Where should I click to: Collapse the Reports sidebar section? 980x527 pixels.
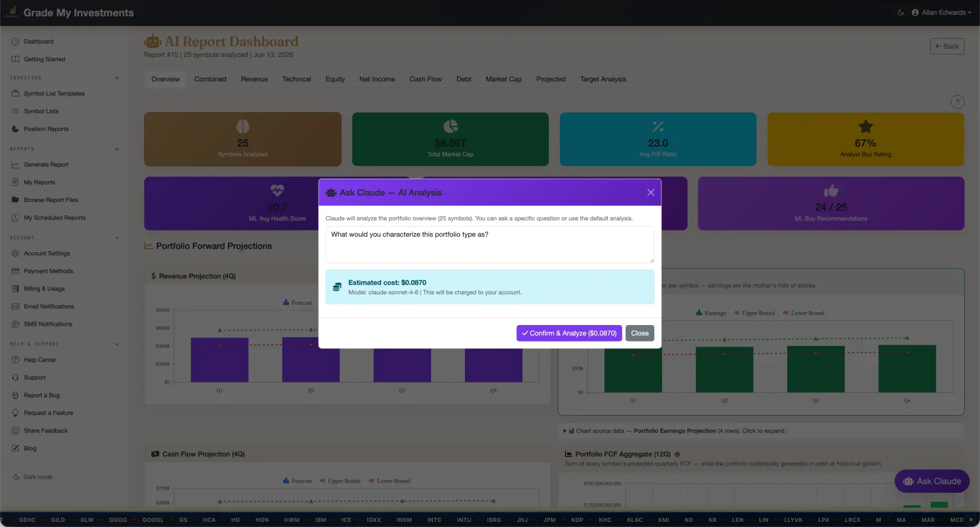(117, 149)
